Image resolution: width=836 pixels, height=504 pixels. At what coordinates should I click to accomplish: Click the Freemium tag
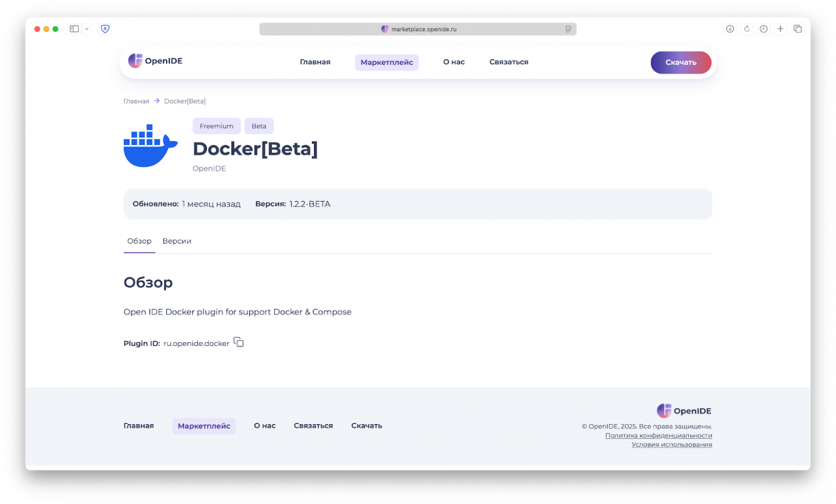point(217,126)
